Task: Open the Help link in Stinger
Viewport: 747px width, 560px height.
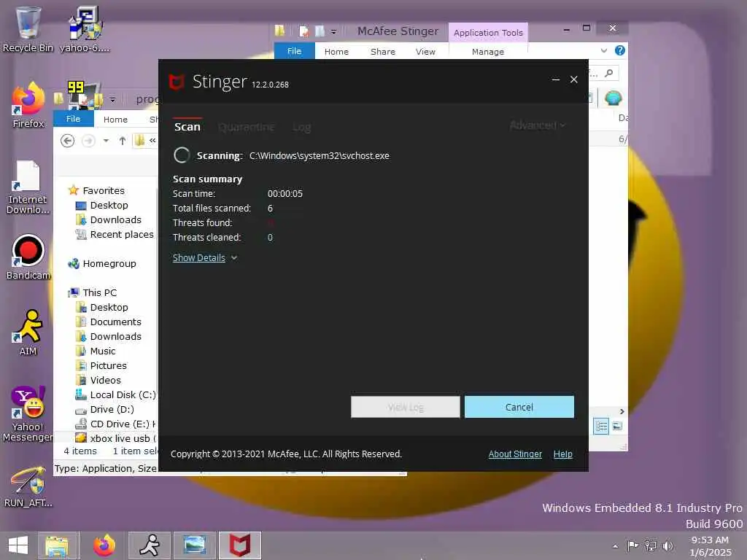Action: [x=562, y=454]
